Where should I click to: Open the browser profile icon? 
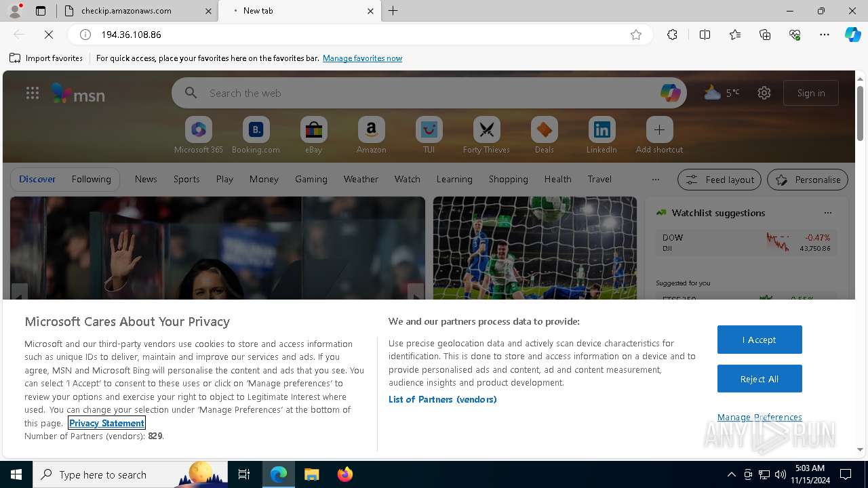15,11
